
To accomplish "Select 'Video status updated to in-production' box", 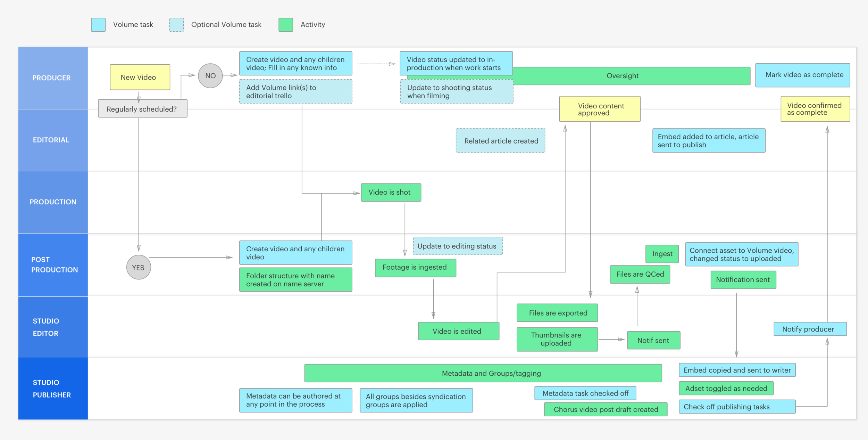I will (x=456, y=63).
